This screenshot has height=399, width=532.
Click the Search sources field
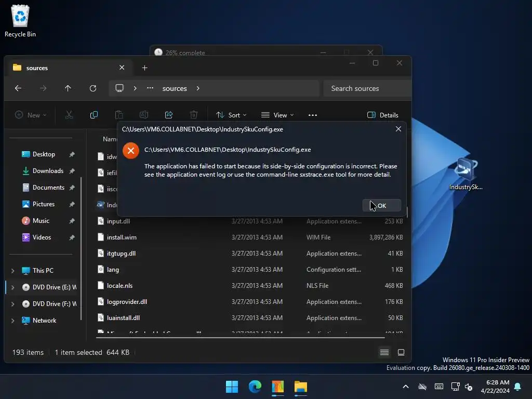pyautogui.click(x=367, y=88)
